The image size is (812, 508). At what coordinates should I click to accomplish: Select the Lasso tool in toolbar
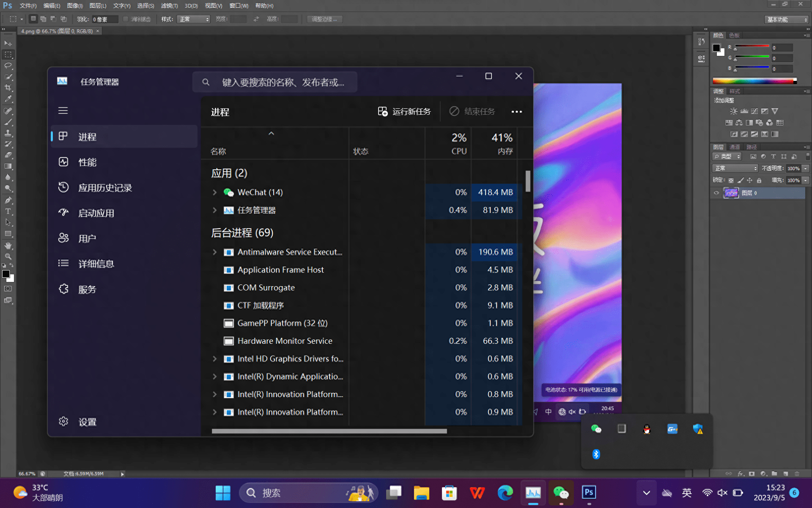point(8,66)
